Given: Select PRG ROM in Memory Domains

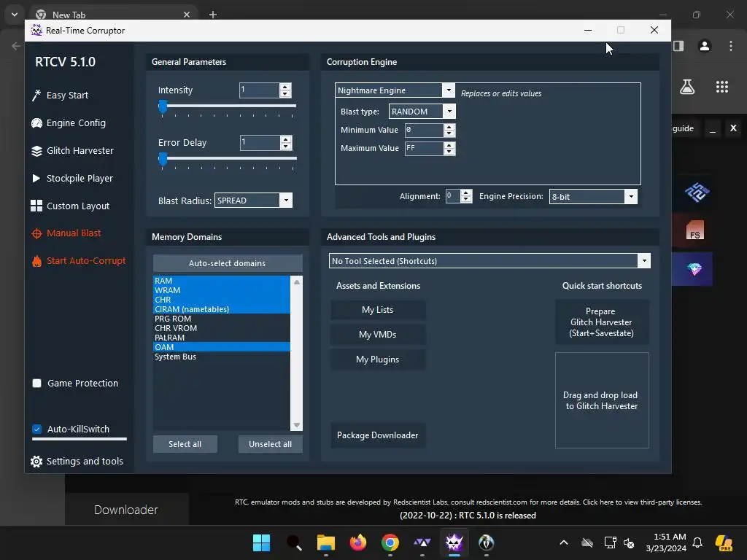Looking at the screenshot, I should tap(222, 319).
